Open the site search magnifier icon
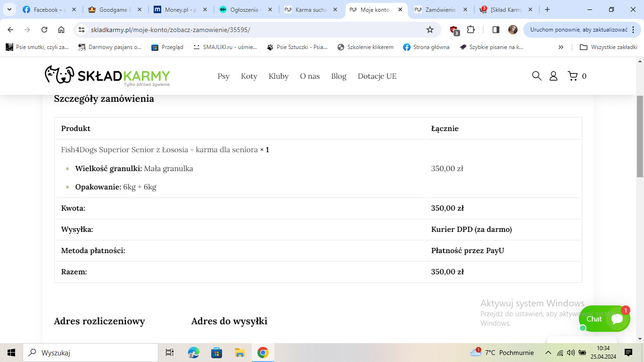 pos(537,76)
